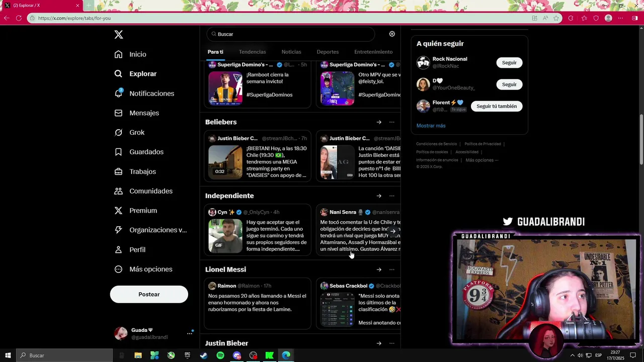Viewport: 644px width, 362px height.
Task: Open browser profile avatar
Action: click(608, 18)
